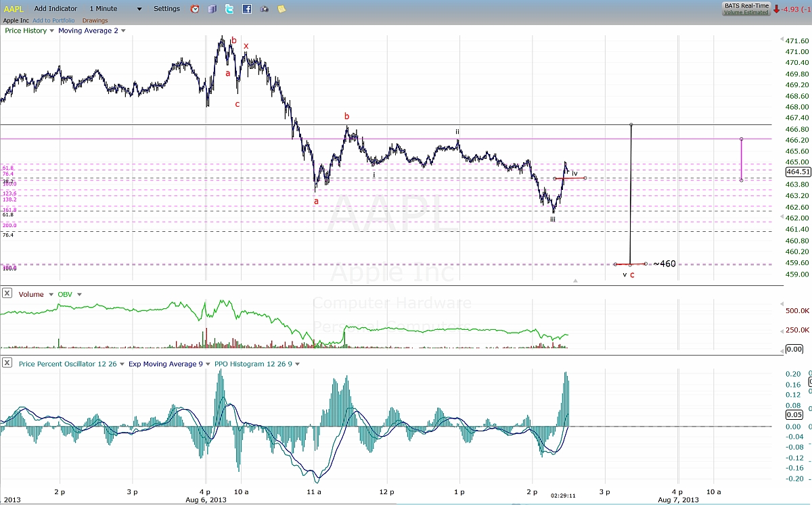Screen dimensions: 812x505
Task: Click the Volume Estimated link
Action: 745,12
